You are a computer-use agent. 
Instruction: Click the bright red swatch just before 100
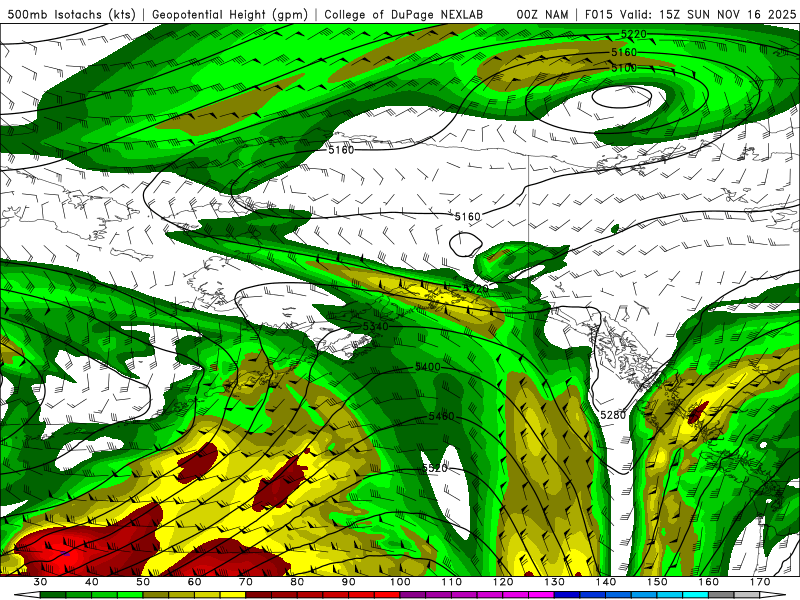tap(387, 595)
